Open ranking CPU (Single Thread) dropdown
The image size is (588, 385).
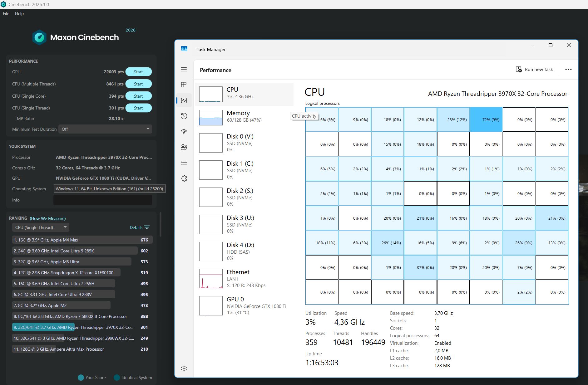coord(41,227)
